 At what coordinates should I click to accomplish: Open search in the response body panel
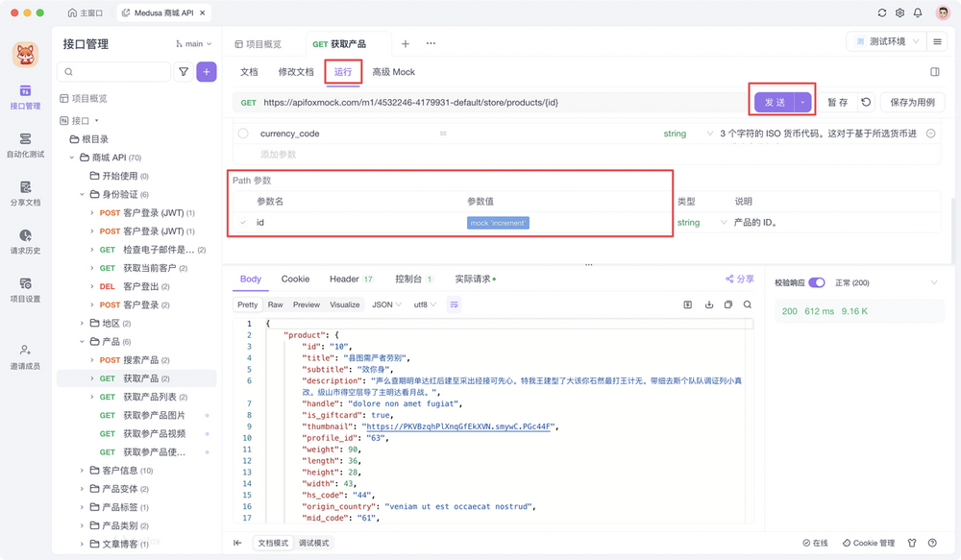pyautogui.click(x=748, y=304)
